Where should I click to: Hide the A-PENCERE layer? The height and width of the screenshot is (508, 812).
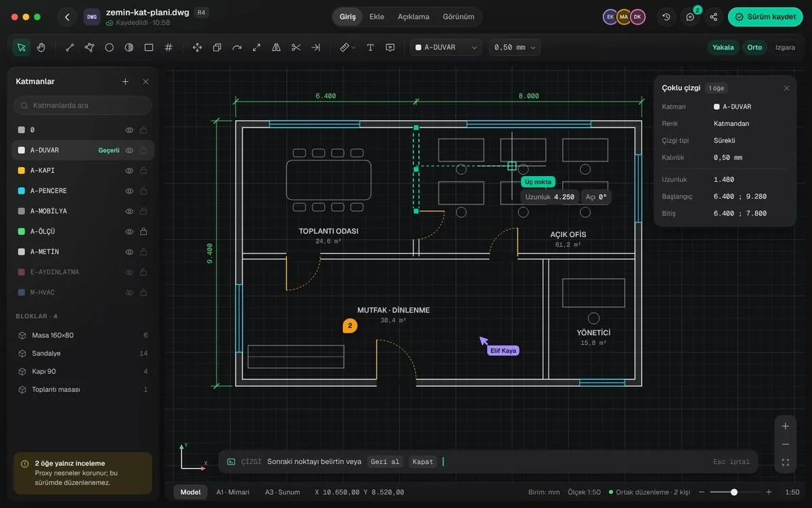[129, 191]
